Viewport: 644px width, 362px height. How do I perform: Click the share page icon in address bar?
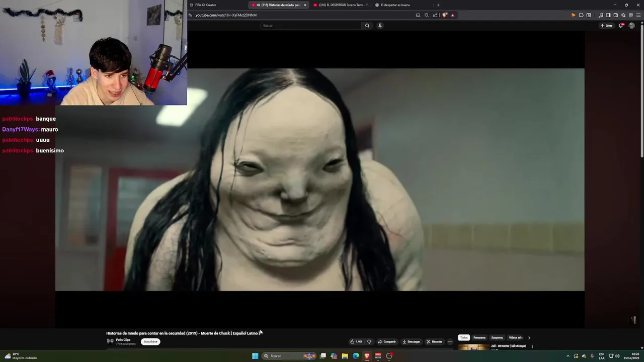point(435,15)
